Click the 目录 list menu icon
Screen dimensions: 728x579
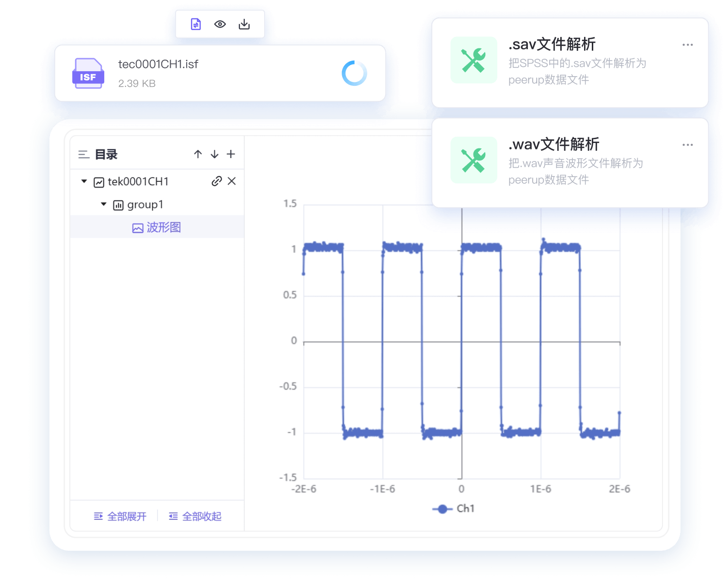click(84, 154)
